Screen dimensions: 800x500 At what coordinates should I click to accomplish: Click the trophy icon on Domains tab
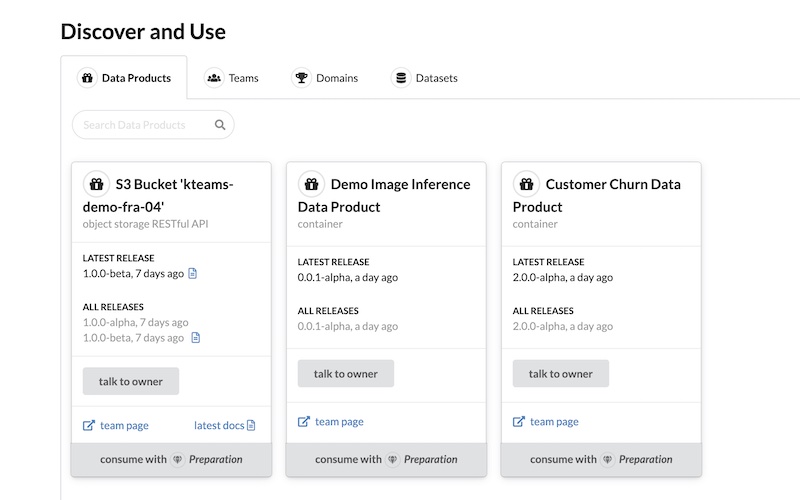pos(302,78)
